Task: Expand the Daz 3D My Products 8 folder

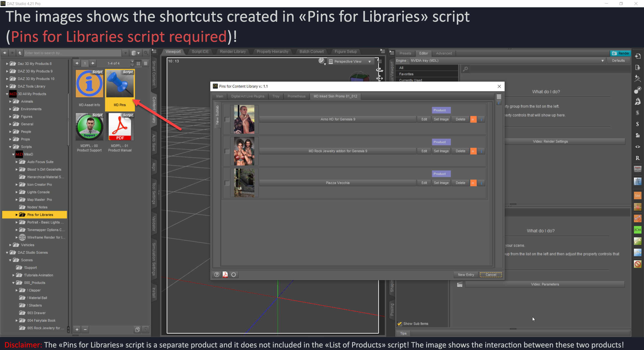Action: (x=7, y=64)
